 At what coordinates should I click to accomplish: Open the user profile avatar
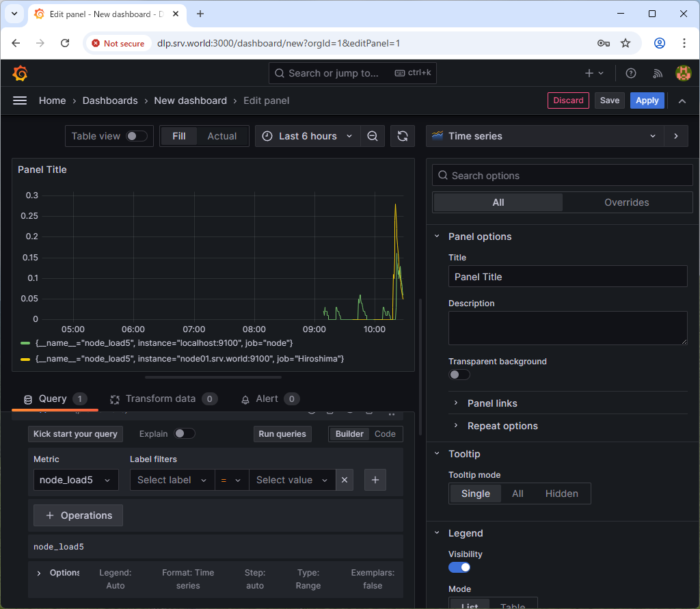tap(683, 73)
